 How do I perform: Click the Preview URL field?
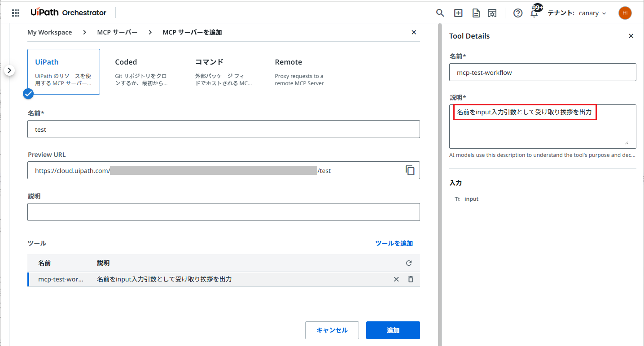click(x=223, y=170)
